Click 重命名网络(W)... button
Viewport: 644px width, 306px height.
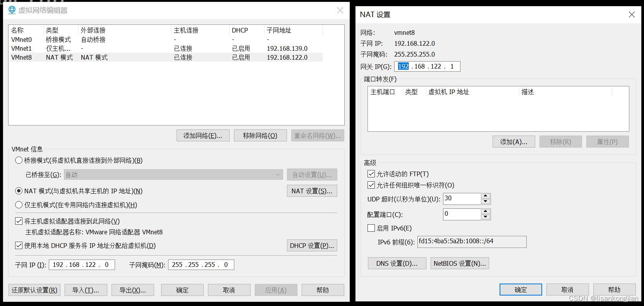point(318,136)
